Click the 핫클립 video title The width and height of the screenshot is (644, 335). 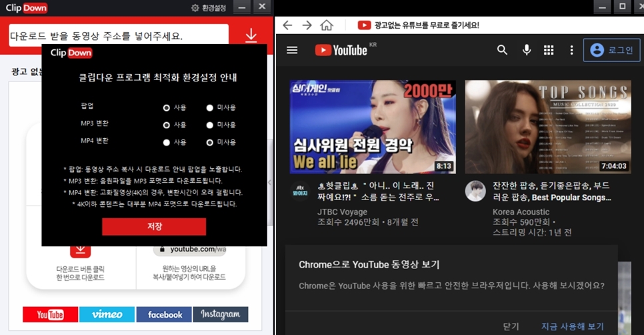[378, 192]
